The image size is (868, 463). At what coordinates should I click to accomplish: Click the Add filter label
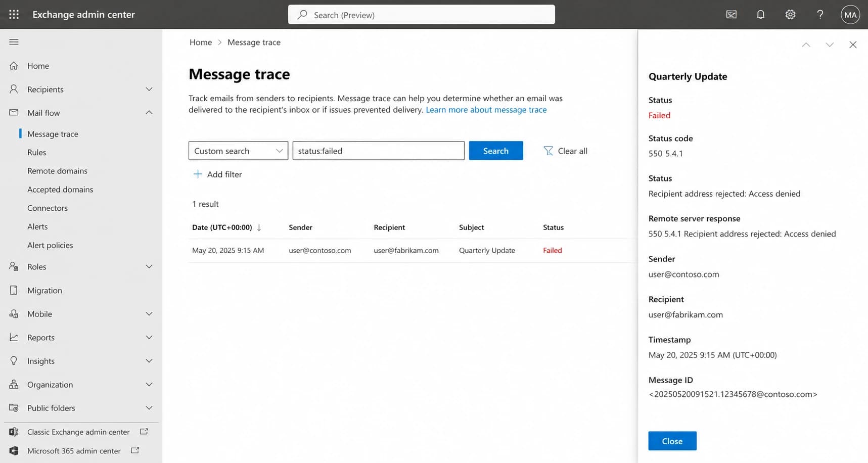224,174
